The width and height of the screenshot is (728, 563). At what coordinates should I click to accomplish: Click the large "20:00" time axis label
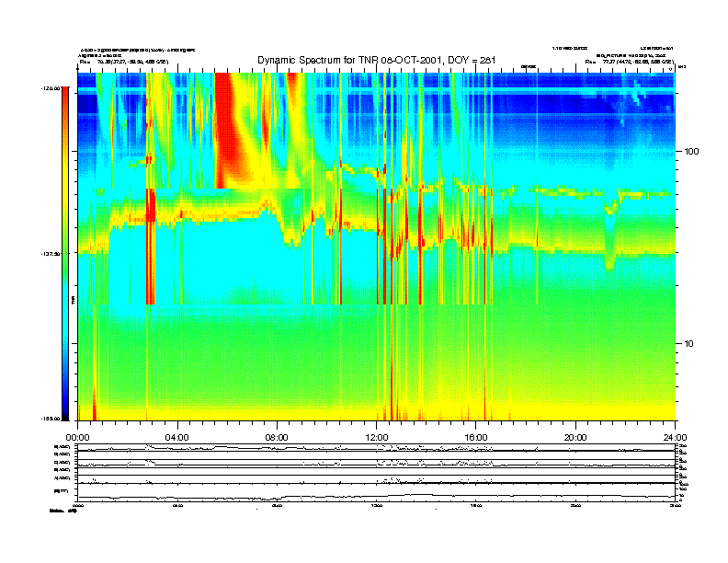point(575,438)
